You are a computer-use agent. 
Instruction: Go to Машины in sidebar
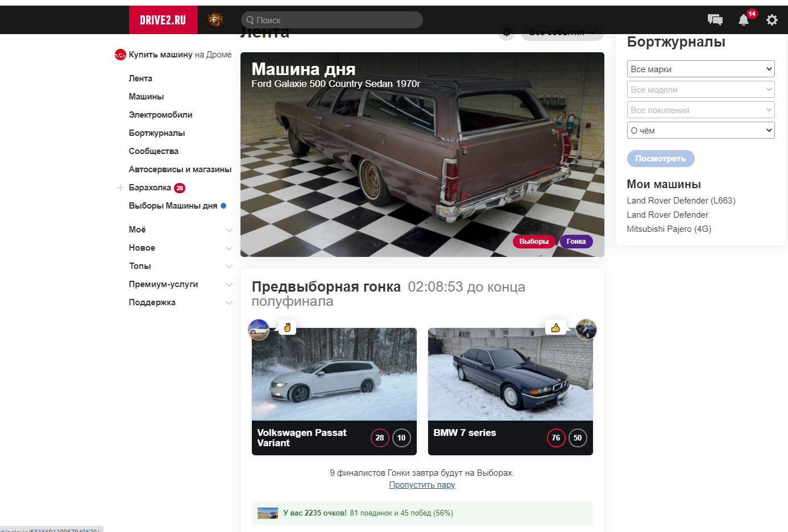pyautogui.click(x=146, y=97)
